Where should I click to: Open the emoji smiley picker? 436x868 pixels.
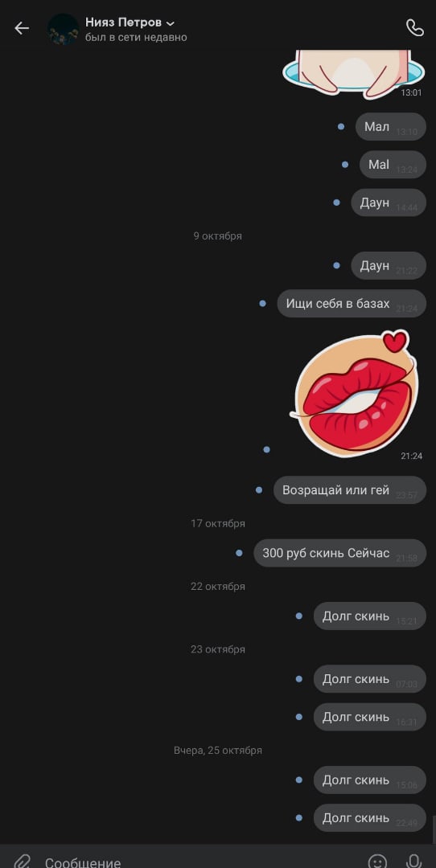[378, 862]
